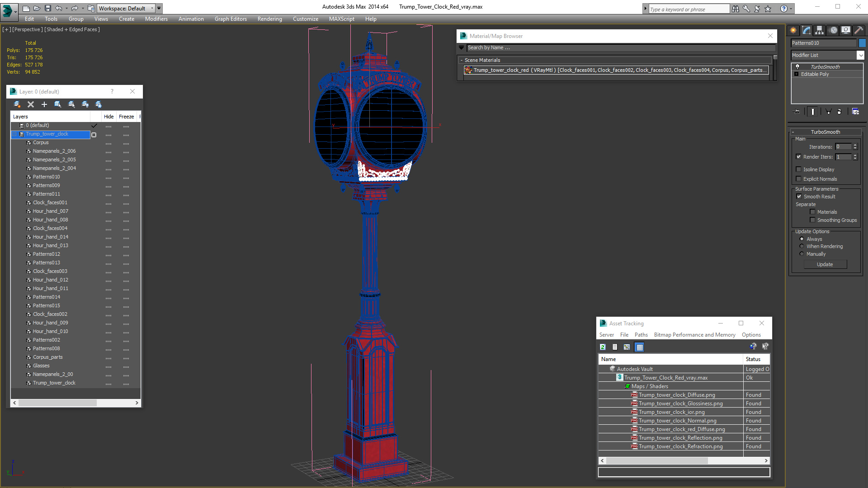This screenshot has height=488, width=868.
Task: Open the Modifier List dropdown
Action: (x=860, y=55)
